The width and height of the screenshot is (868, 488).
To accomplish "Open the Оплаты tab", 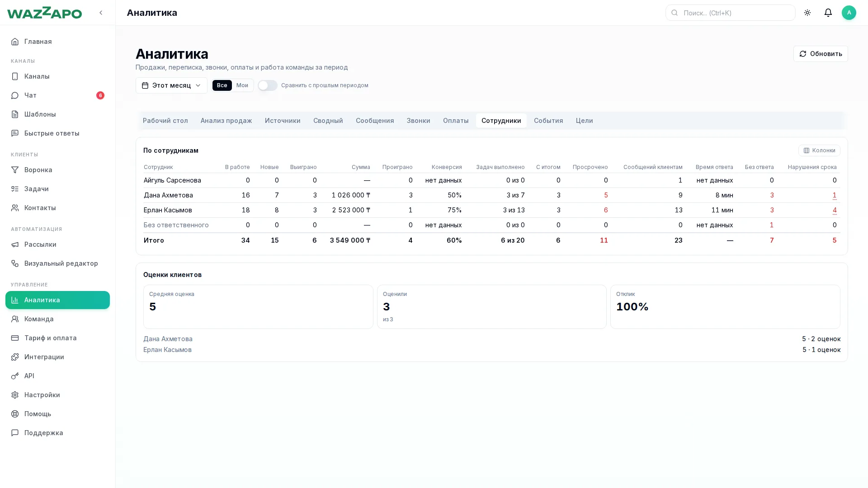I will [x=456, y=121].
